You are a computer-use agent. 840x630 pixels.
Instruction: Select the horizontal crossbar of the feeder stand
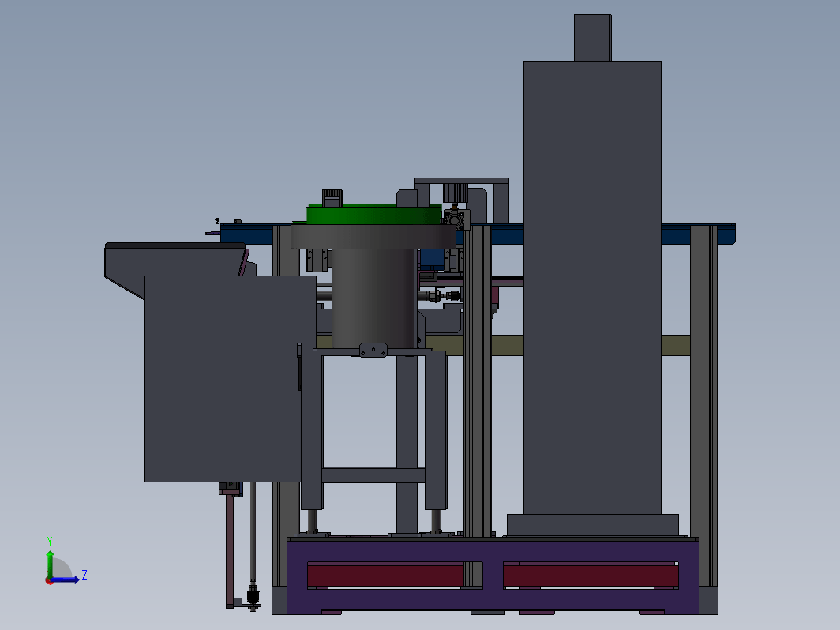[373, 475]
